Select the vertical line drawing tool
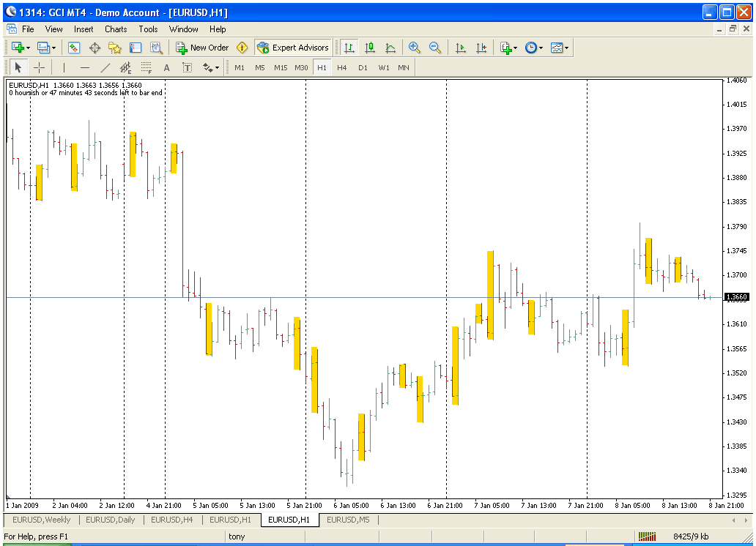This screenshot has width=756, height=546. pyautogui.click(x=64, y=67)
